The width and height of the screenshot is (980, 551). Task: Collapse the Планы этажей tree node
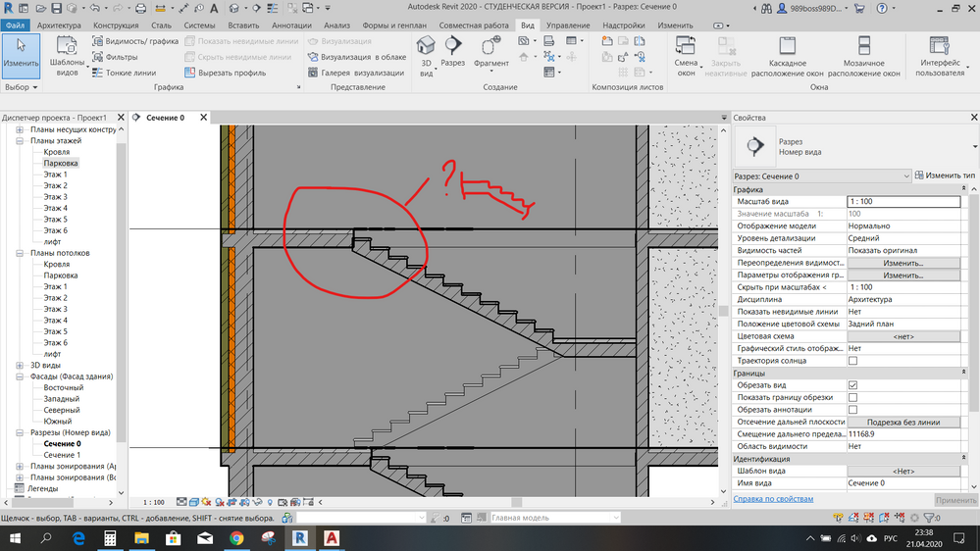pyautogui.click(x=20, y=140)
